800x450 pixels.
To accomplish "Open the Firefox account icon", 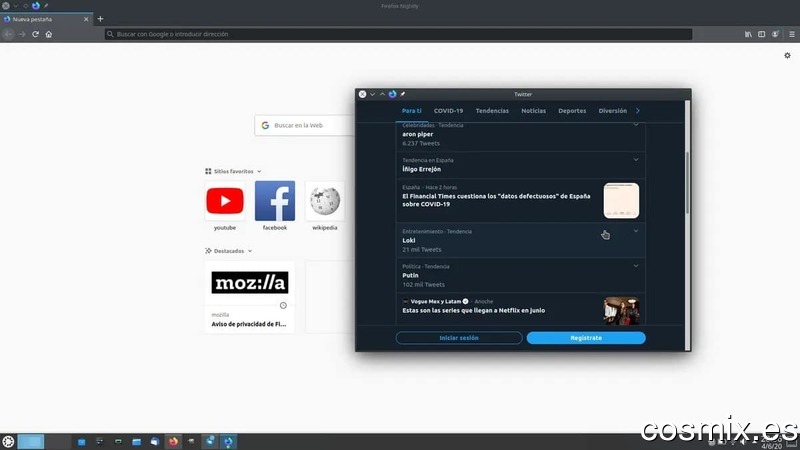I will click(x=775, y=34).
